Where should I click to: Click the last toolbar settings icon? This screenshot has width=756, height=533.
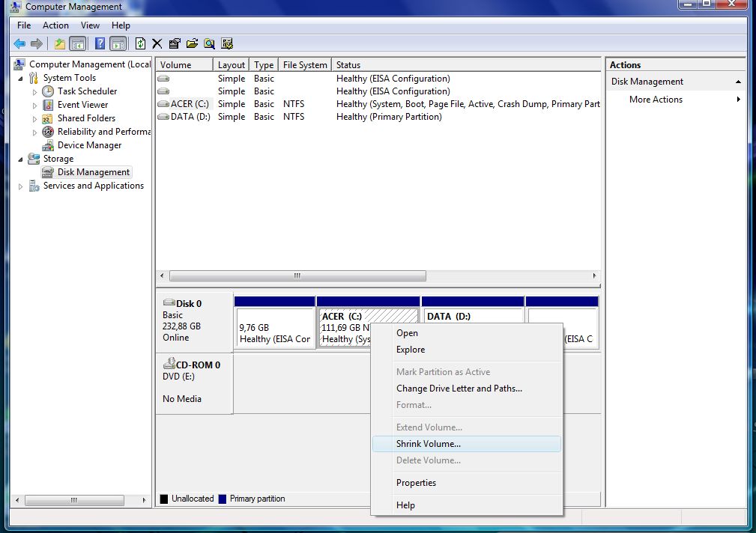(227, 44)
